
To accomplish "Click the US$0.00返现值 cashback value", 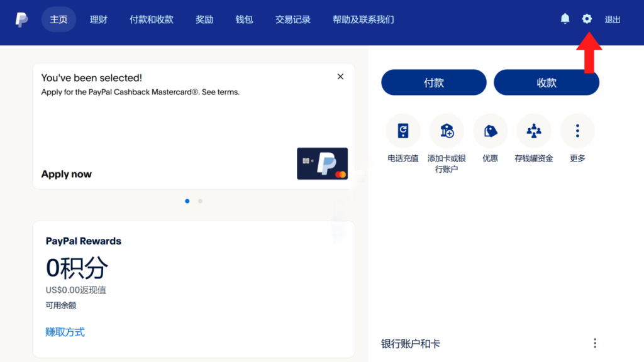I will pos(76,290).
